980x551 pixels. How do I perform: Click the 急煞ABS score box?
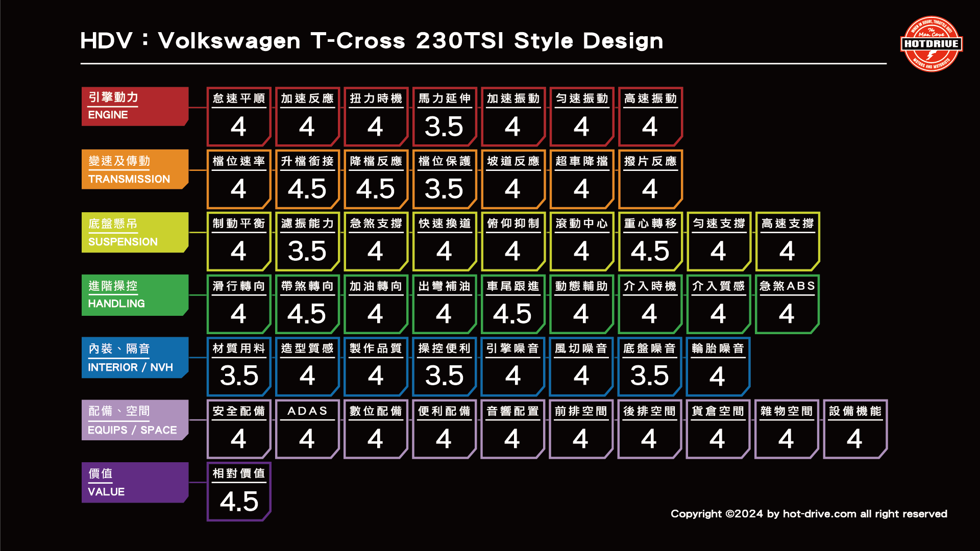pyautogui.click(x=787, y=304)
